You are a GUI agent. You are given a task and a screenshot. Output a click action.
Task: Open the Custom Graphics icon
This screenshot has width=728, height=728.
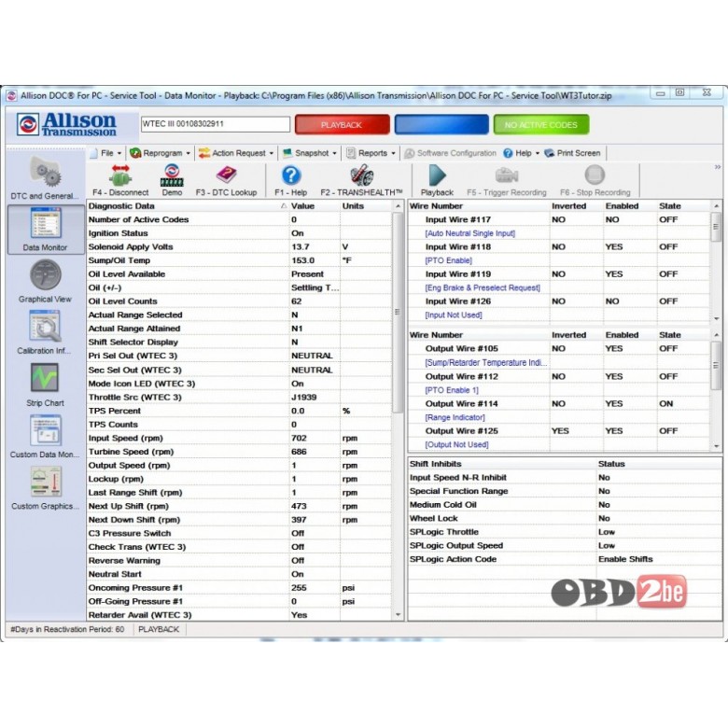point(45,482)
